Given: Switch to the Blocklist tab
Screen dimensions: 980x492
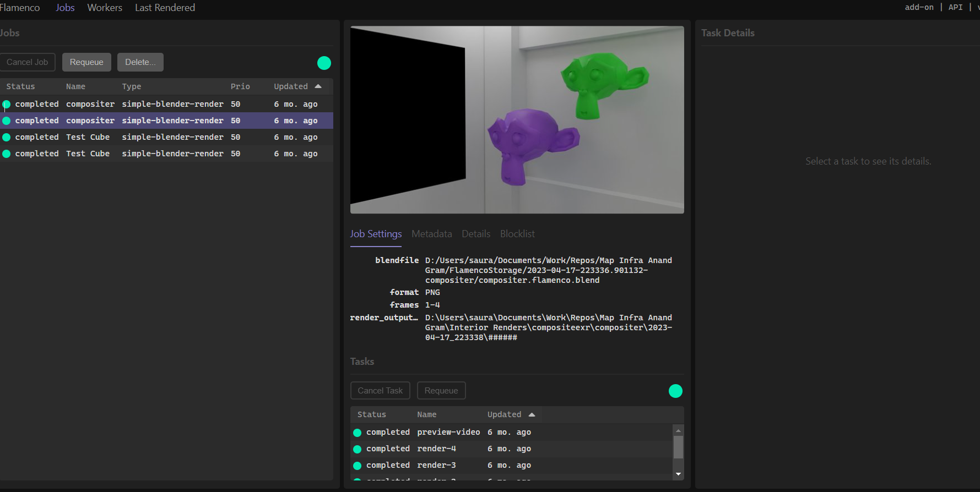Looking at the screenshot, I should 517,234.
